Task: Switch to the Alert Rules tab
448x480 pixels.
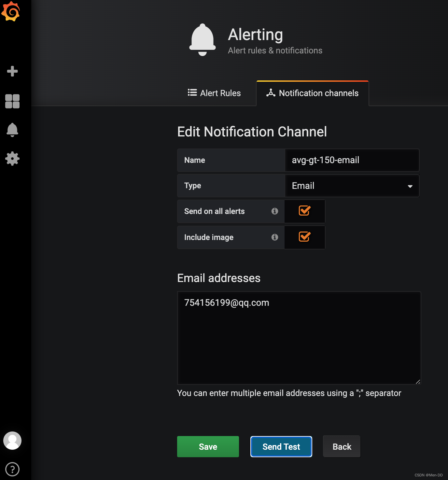Action: [214, 93]
